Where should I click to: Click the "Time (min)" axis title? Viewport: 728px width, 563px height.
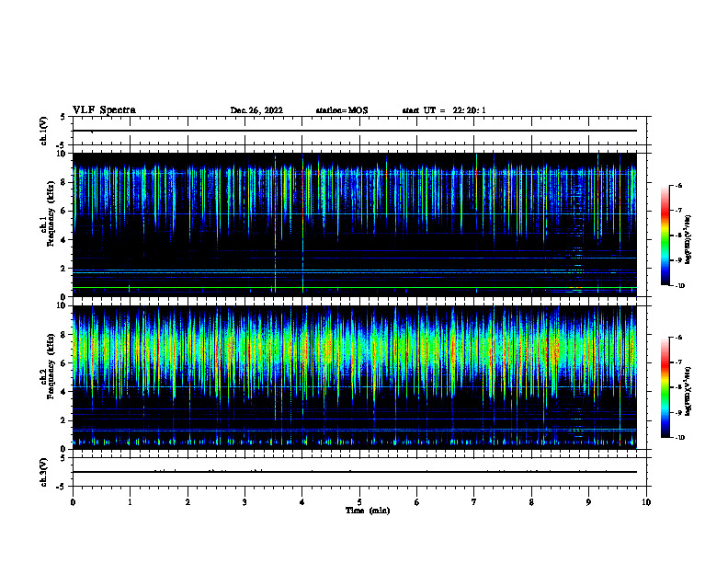[x=368, y=511]
